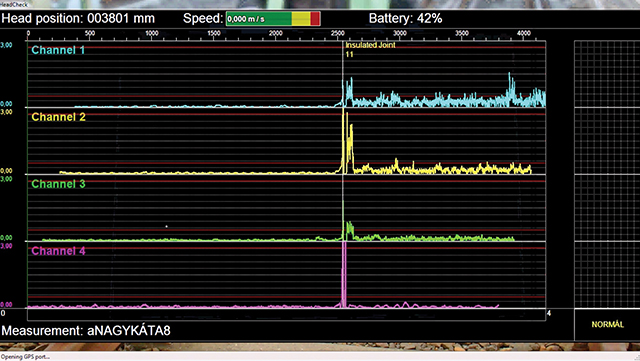Click the Head position readout
This screenshot has height=361, width=640.
(x=78, y=18)
